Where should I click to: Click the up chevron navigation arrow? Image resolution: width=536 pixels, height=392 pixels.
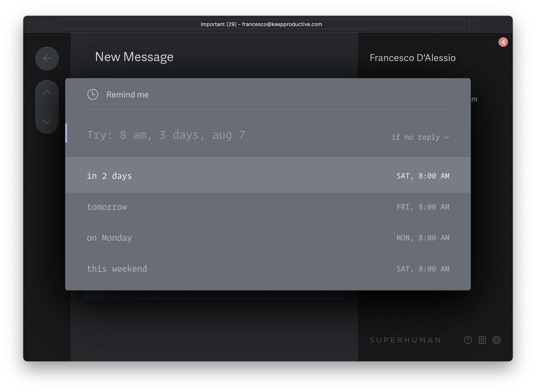[x=47, y=92]
